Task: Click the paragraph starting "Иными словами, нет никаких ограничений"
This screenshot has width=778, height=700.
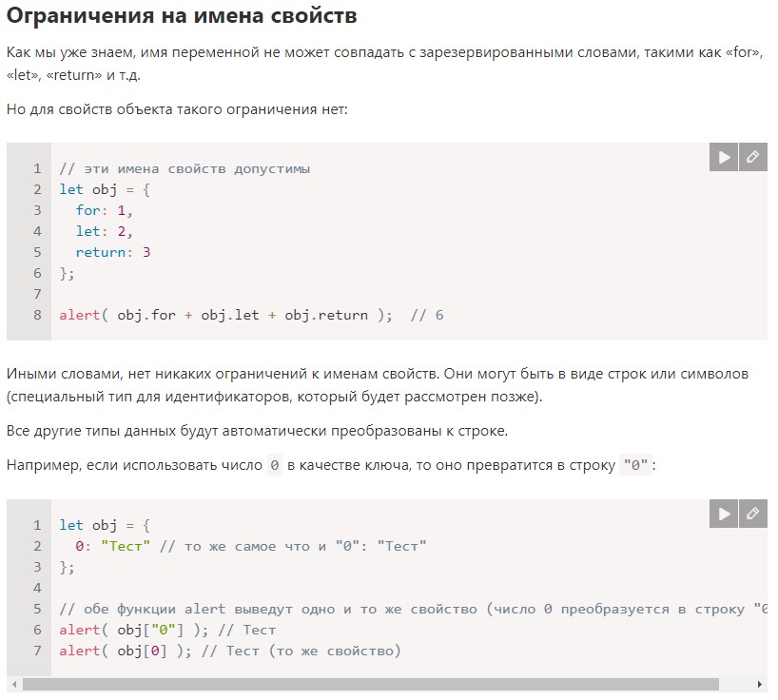Action: pos(378,385)
